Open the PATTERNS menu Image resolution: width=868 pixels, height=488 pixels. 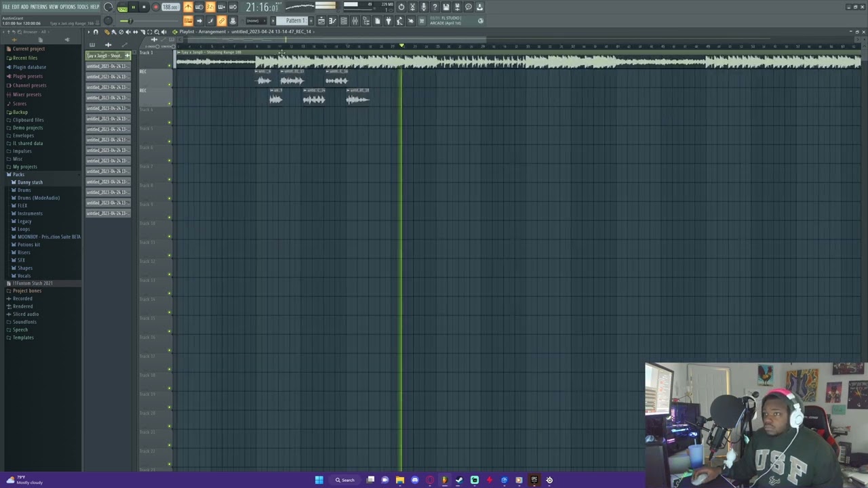(39, 7)
